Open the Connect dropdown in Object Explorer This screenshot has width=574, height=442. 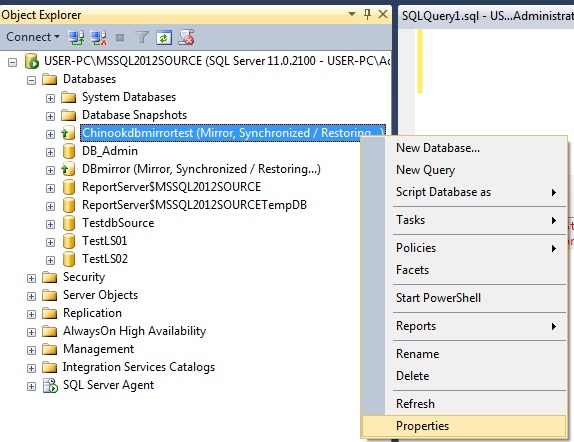[x=33, y=37]
